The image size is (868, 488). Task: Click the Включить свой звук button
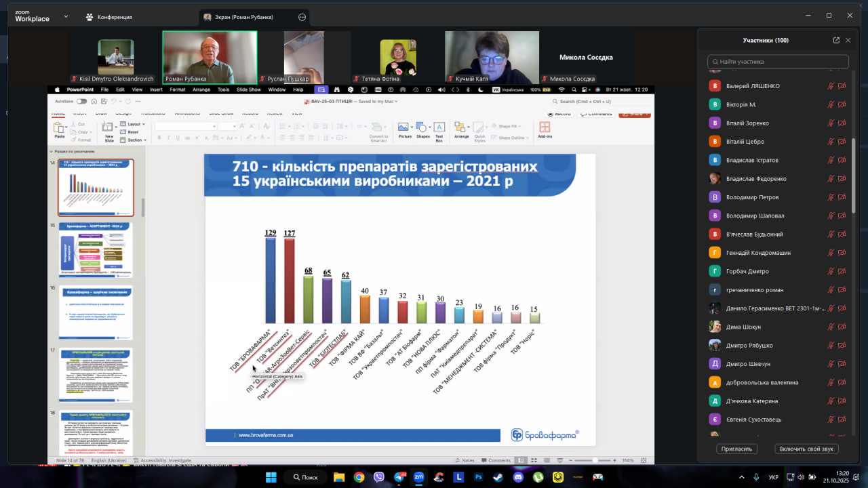pos(806,449)
